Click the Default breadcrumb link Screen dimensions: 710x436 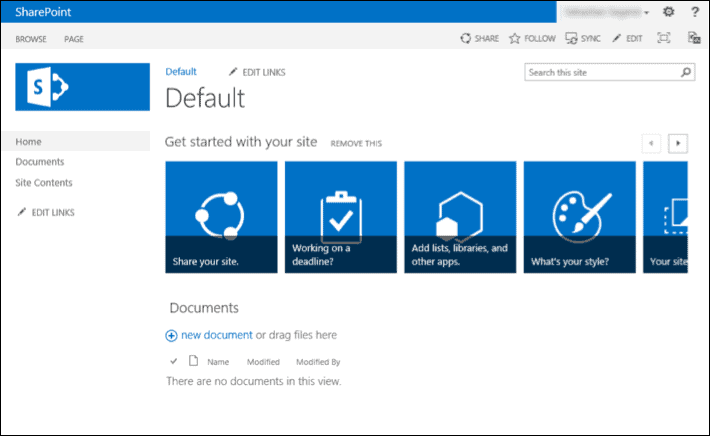pyautogui.click(x=181, y=72)
